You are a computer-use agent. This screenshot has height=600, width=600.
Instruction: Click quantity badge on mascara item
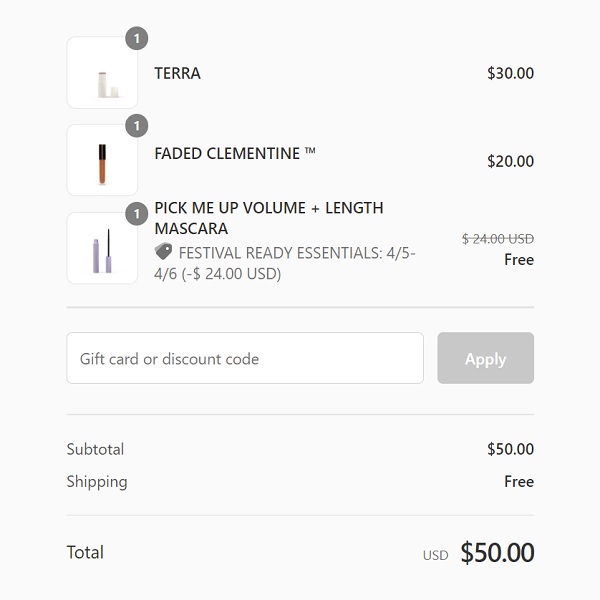[x=137, y=214]
